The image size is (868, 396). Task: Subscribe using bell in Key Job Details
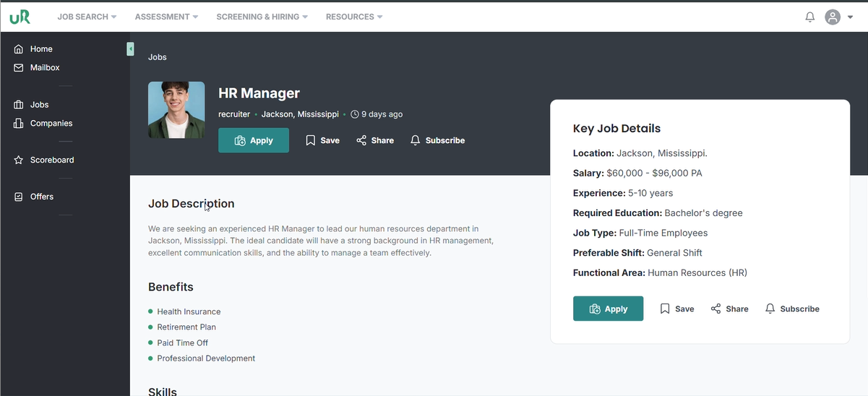tap(792, 309)
